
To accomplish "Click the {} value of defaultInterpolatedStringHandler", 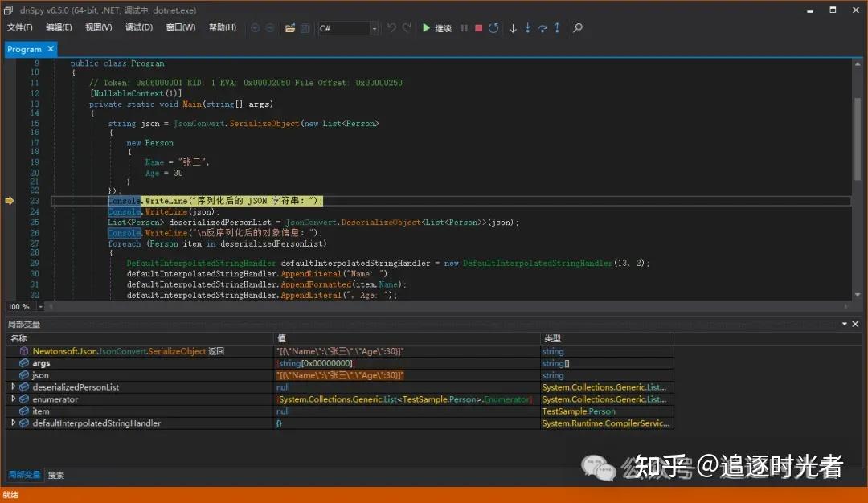I will coord(279,423).
